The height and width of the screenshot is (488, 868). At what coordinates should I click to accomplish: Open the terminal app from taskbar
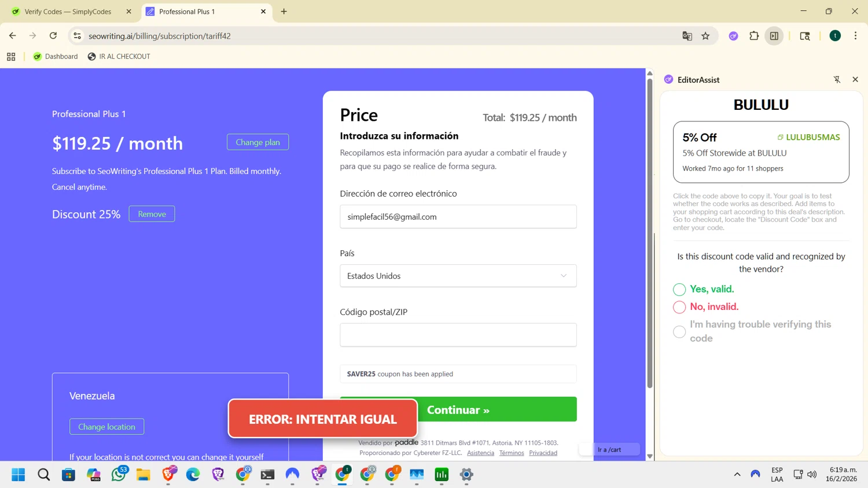[x=267, y=475]
